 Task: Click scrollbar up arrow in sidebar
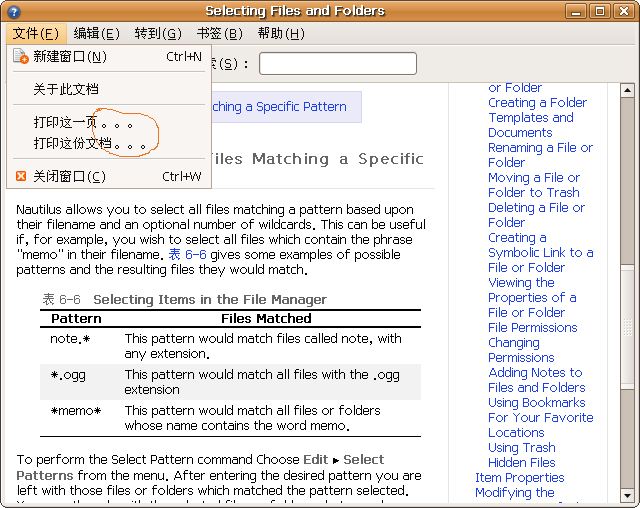pyautogui.click(x=627, y=90)
